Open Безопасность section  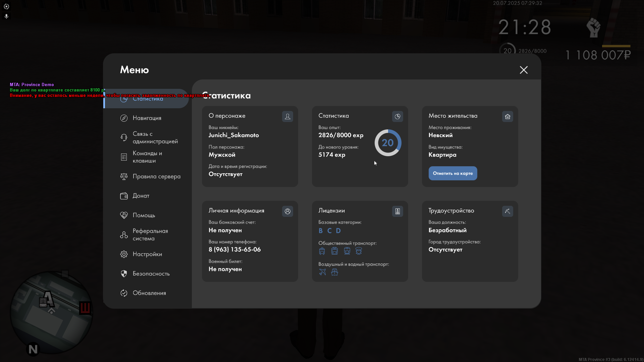151,274
